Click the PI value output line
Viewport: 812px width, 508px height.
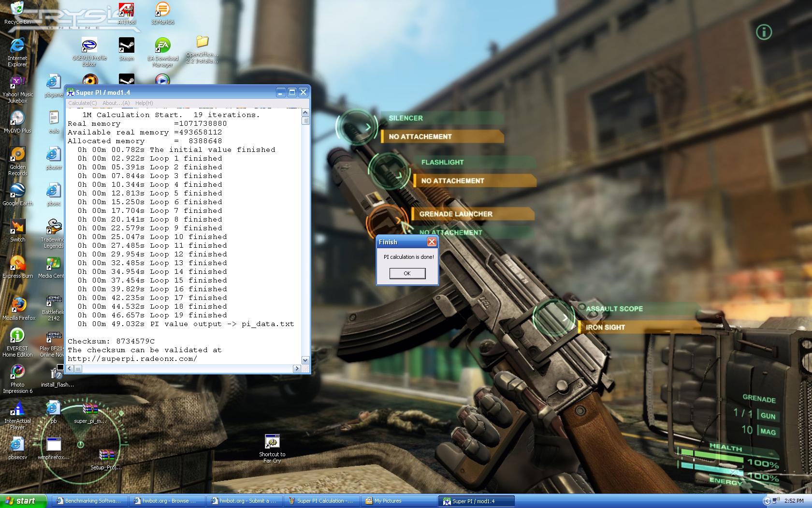tap(186, 324)
